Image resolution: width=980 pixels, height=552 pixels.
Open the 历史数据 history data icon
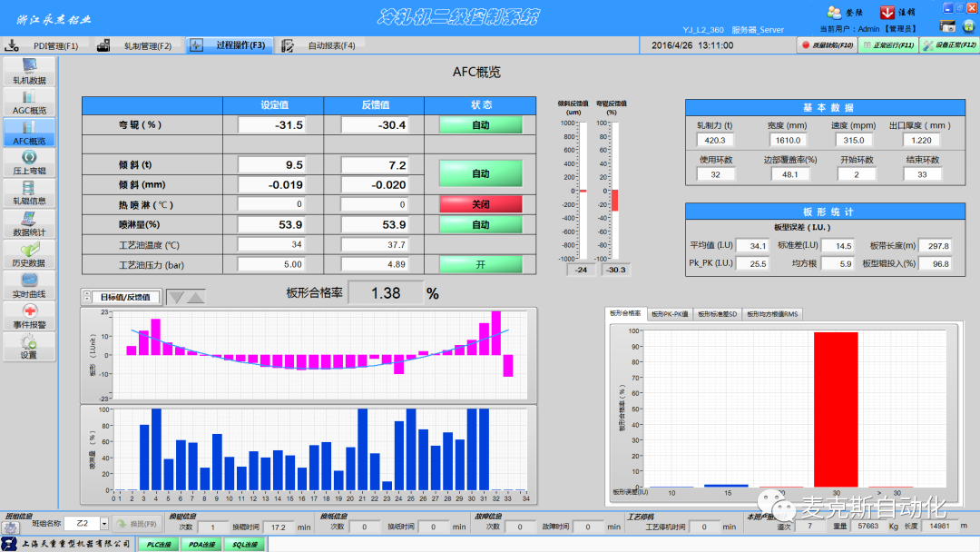point(29,254)
